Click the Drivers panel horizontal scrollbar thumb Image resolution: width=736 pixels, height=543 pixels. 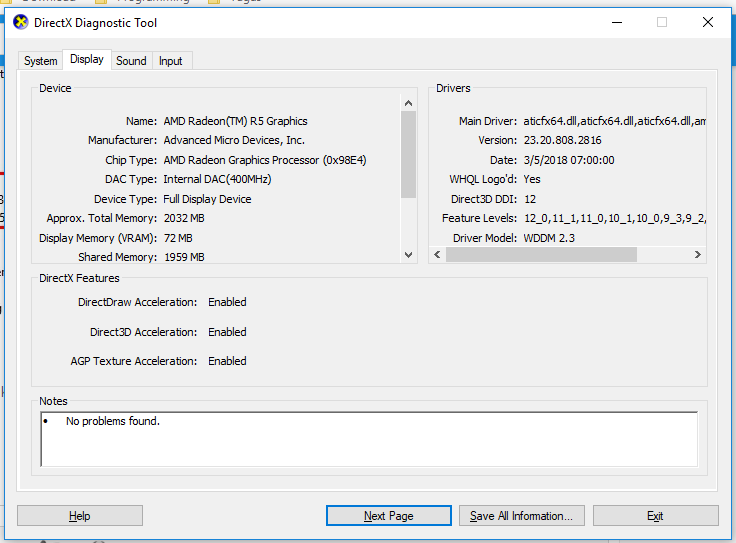click(x=541, y=254)
